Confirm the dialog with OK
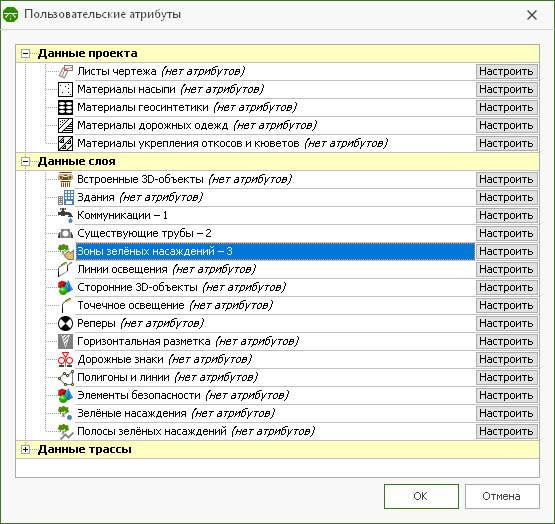Screen dimensions: 555x524 (x=421, y=496)
